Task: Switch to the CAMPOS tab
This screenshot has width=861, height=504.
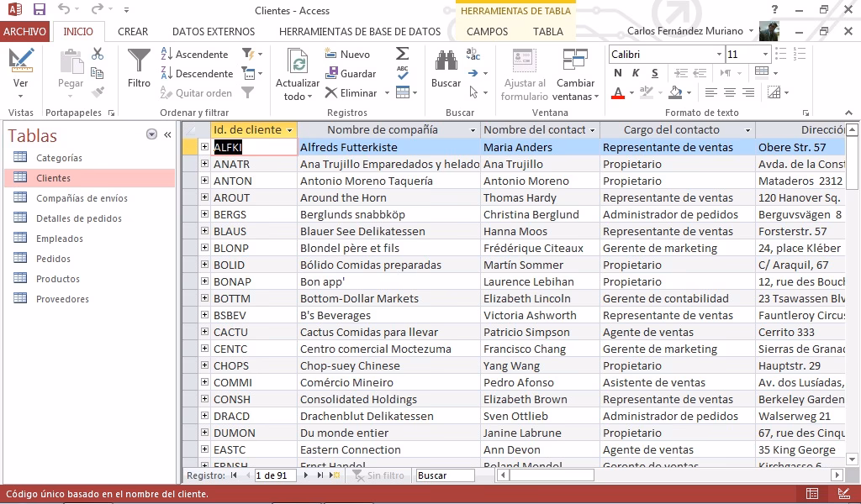Action: [x=487, y=31]
